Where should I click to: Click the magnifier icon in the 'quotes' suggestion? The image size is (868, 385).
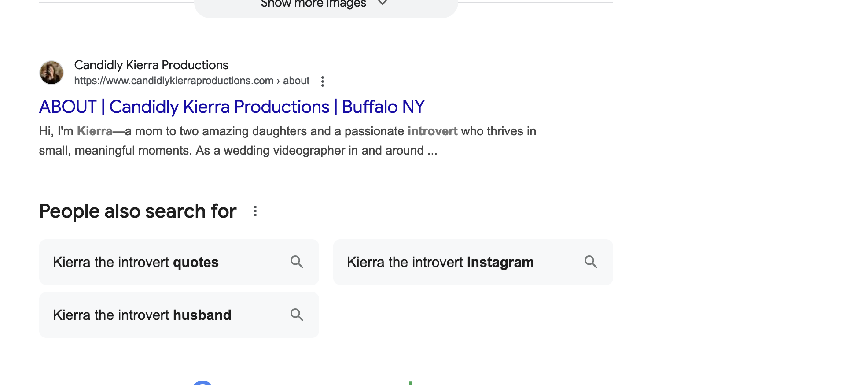click(297, 262)
